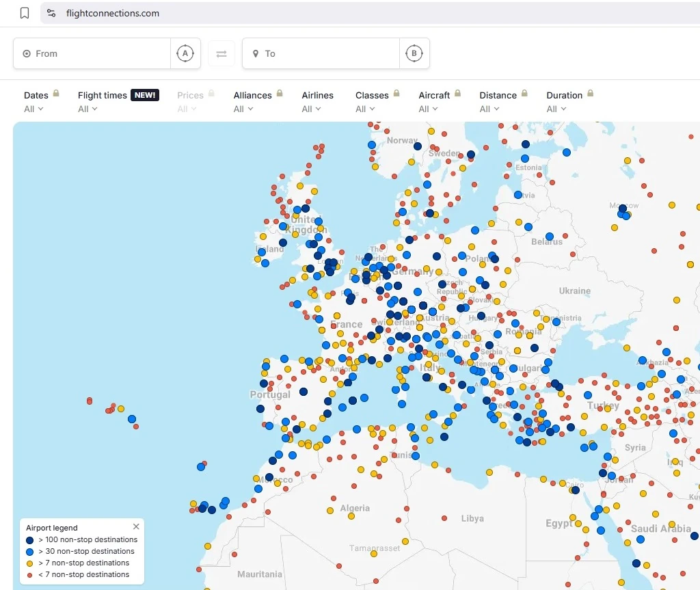Screen dimensions: 700x590
Task: Click the NEW! badge on Flight times
Action: tap(145, 95)
